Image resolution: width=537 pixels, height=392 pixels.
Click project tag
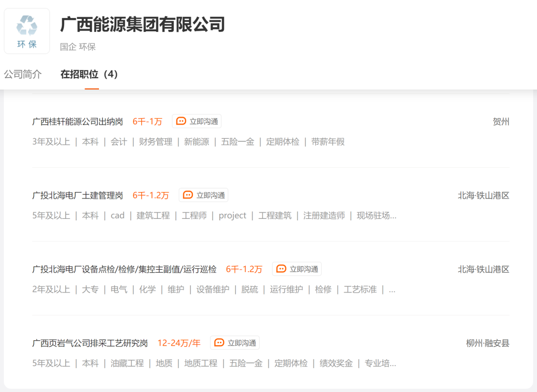[233, 215]
